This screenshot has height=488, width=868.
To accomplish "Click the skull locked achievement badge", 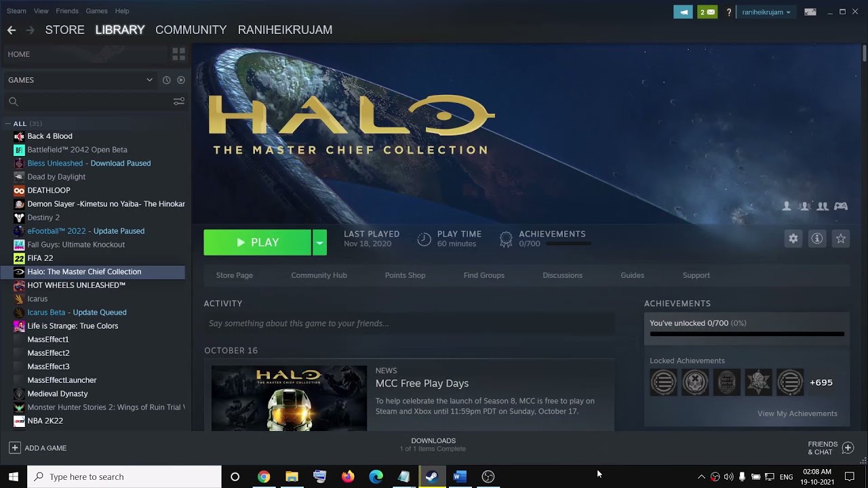I will click(695, 382).
